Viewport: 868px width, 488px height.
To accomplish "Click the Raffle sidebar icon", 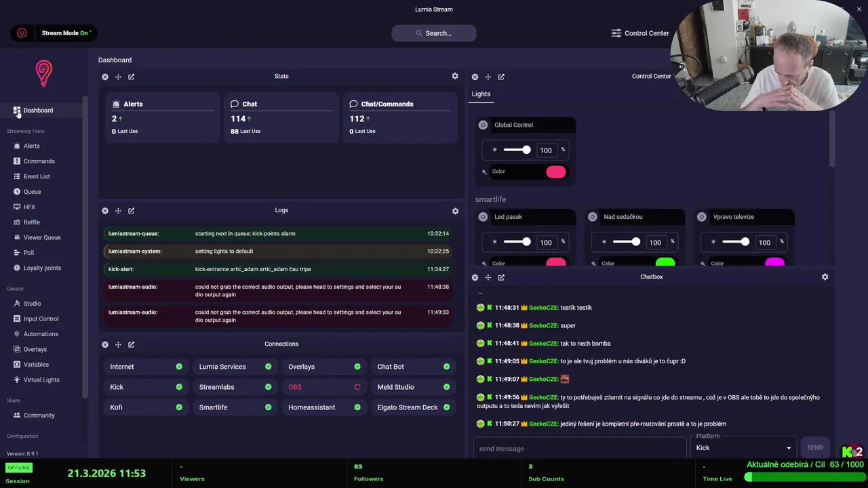I will tap(17, 222).
